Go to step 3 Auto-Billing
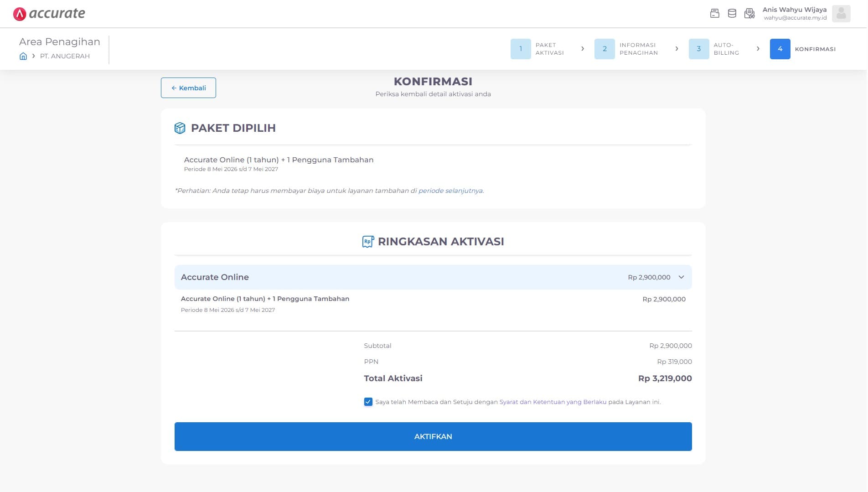868x492 pixels. point(714,49)
